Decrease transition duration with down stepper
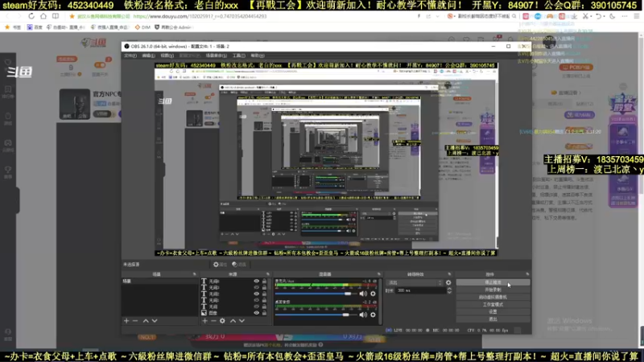644x362 pixels. point(449,292)
